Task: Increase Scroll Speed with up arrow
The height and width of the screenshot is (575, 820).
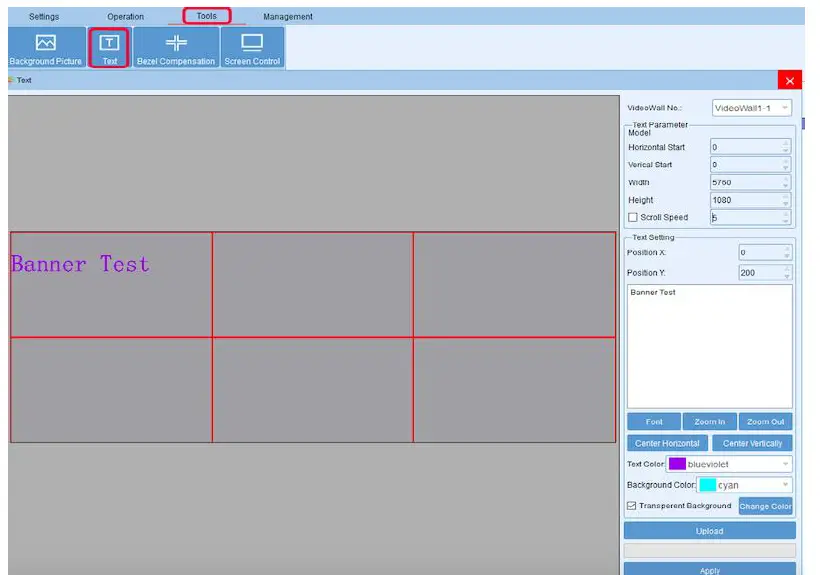Action: (785, 214)
